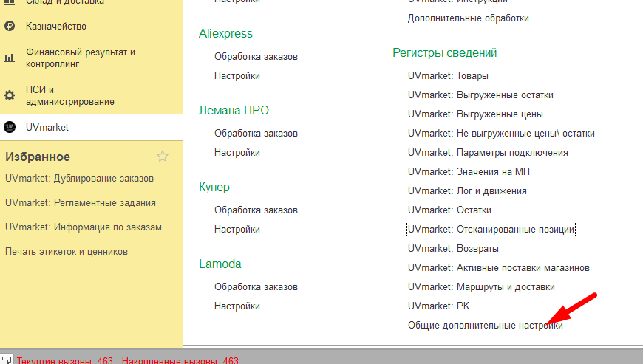Click the НСИ и администрирование gear icon
The width and height of the screenshot is (643, 364).
pyautogui.click(x=10, y=95)
